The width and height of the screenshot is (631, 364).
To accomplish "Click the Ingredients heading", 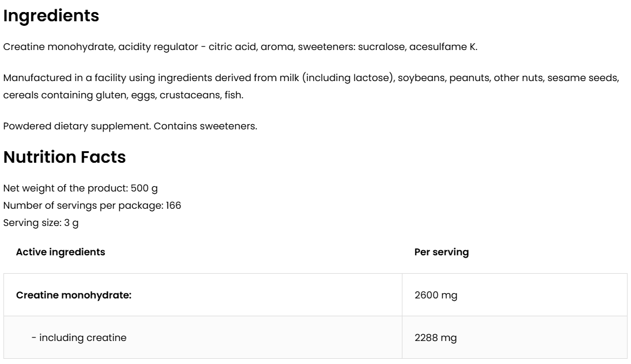I will click(51, 16).
